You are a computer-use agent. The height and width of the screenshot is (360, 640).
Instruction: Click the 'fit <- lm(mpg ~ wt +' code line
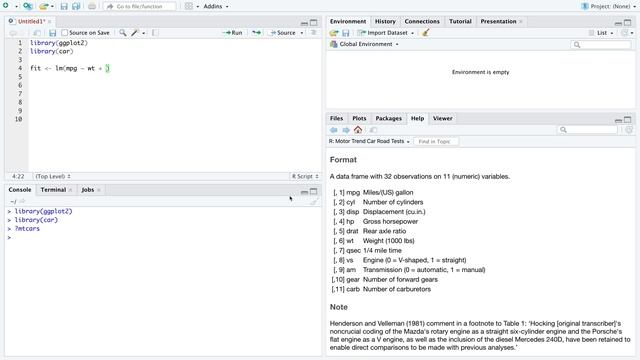click(x=70, y=68)
